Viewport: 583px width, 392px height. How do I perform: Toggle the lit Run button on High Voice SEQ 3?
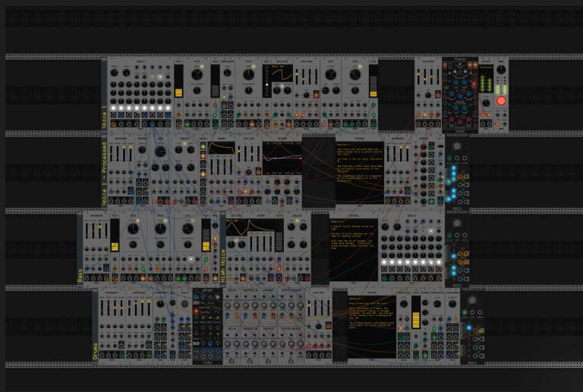coord(430,231)
